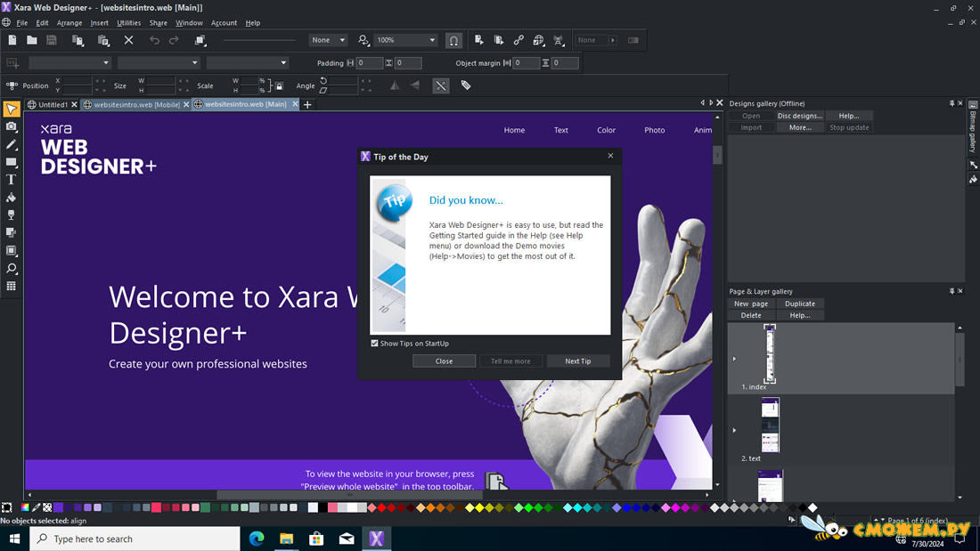Open the third empty style dropdown
The image size is (980, 551).
(248, 63)
